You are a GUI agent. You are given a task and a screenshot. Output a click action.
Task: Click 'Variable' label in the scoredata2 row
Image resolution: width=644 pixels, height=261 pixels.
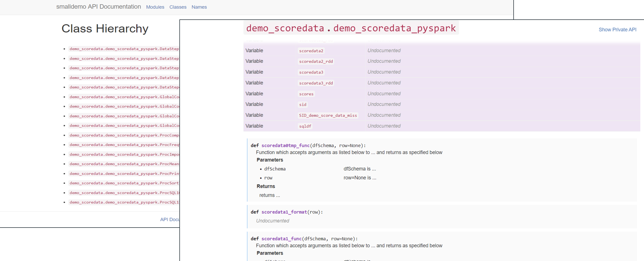click(254, 50)
